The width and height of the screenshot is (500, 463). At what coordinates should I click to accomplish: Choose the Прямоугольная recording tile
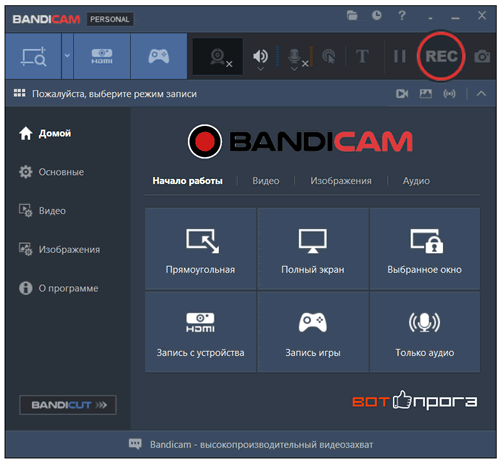pyautogui.click(x=200, y=249)
